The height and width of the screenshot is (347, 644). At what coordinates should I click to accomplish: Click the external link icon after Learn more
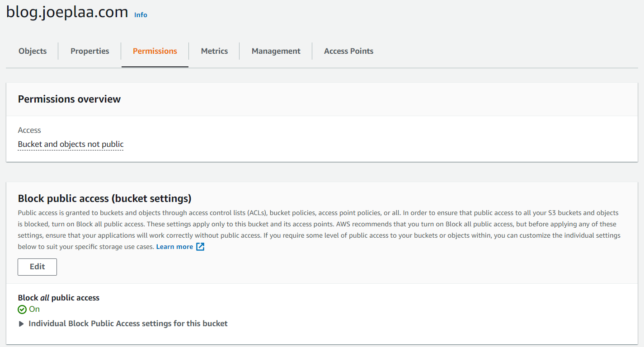click(200, 247)
